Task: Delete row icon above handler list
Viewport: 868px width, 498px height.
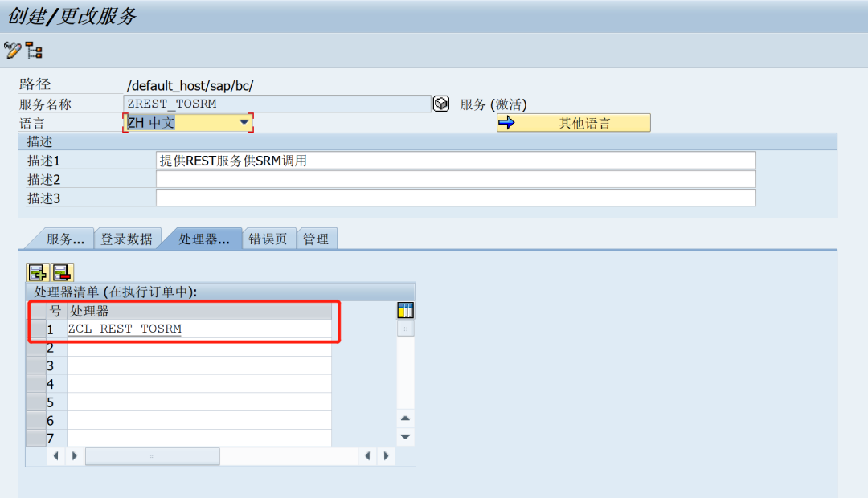Action: pos(62,273)
